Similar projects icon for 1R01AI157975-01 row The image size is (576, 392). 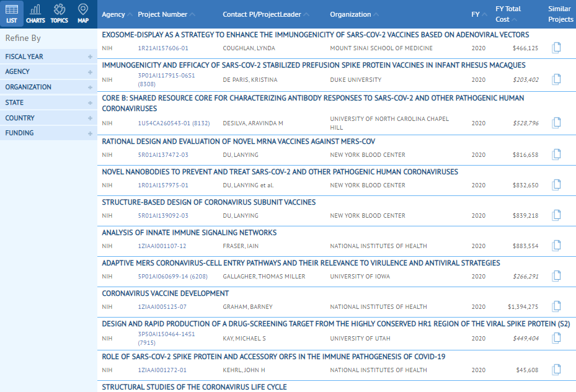point(557,185)
